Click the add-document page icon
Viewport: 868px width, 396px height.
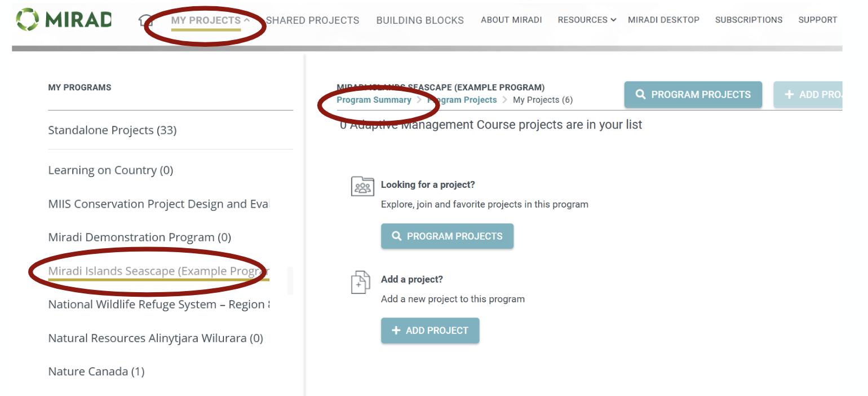361,282
